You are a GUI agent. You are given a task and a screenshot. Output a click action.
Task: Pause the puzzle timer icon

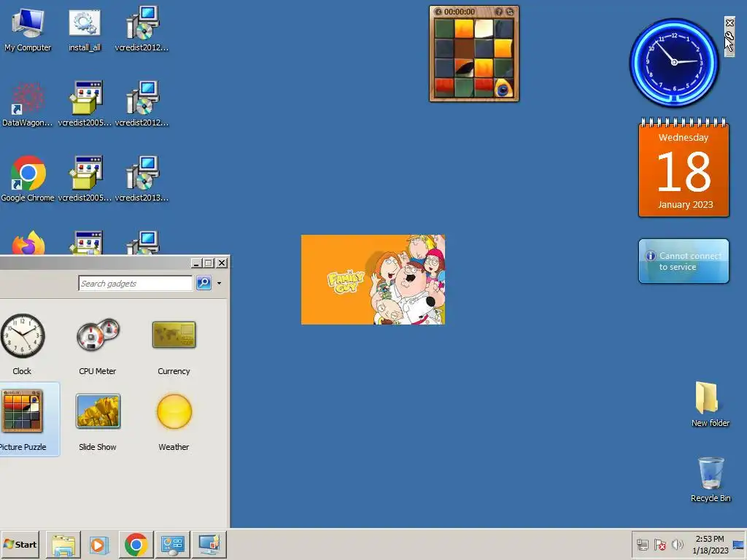(438, 12)
